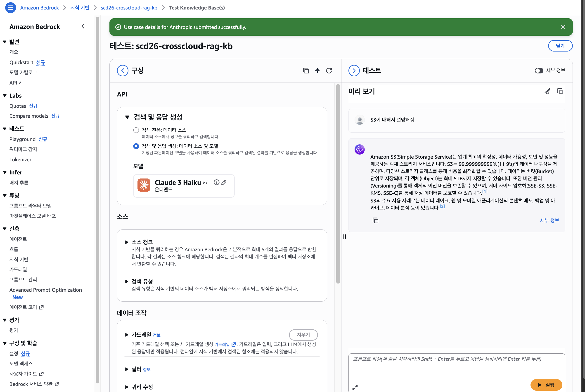Click the Claude 3 Haiku Anthropic logo
The height and width of the screenshot is (392, 585).
(144, 185)
